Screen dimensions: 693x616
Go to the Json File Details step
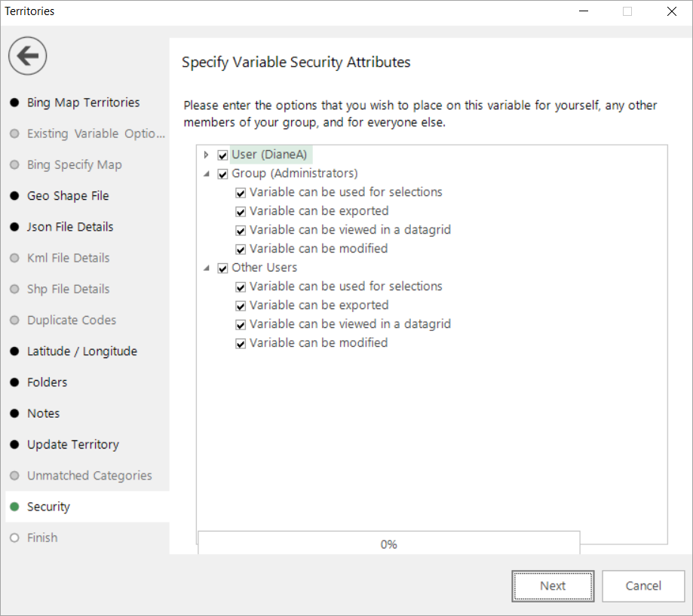(70, 227)
